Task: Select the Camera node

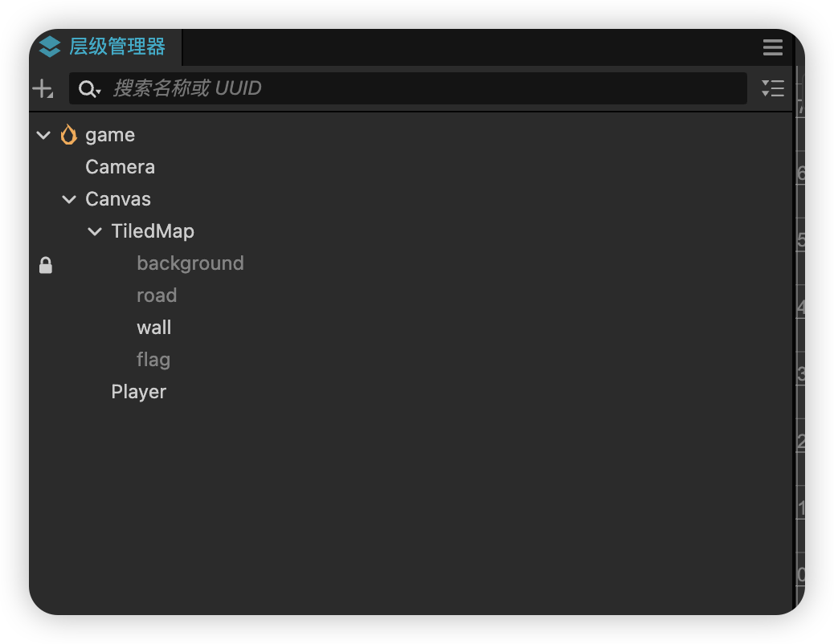Action: click(121, 167)
